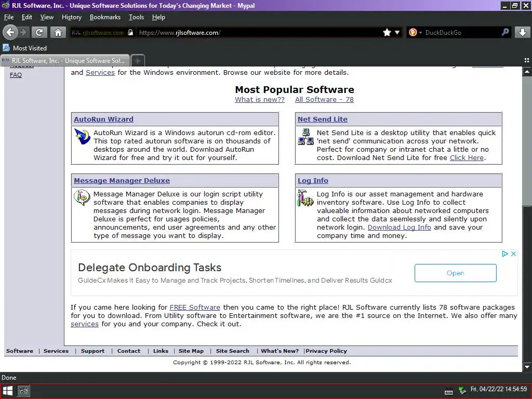
Task: Open the Edit menu
Action: [27, 17]
